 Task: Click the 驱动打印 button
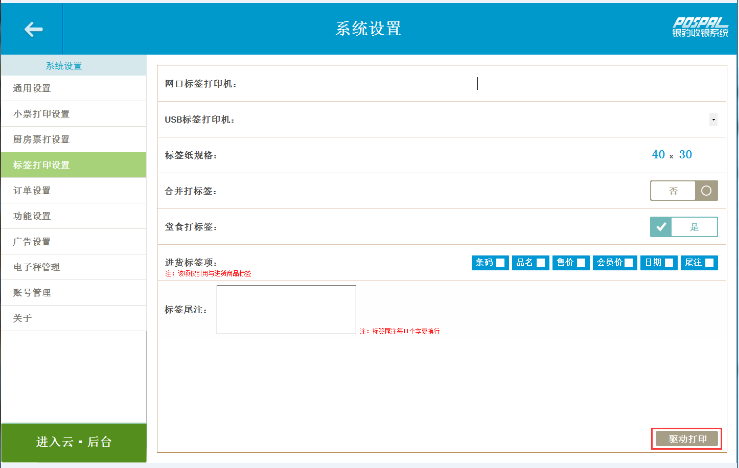686,439
